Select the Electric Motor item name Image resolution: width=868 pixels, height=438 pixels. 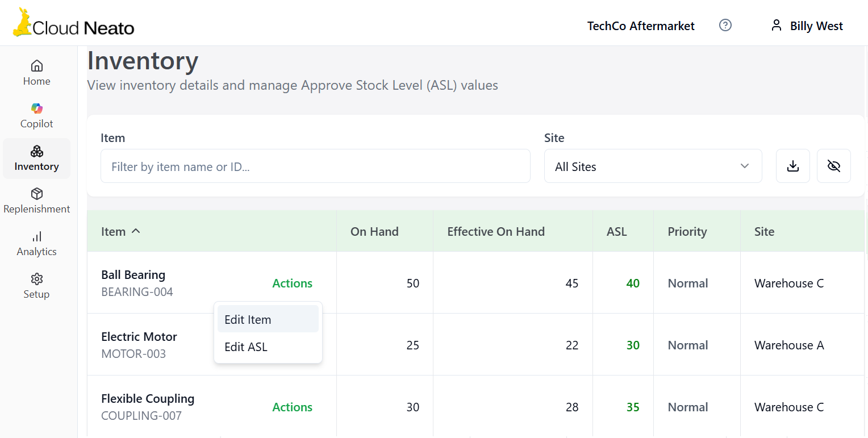(x=139, y=336)
